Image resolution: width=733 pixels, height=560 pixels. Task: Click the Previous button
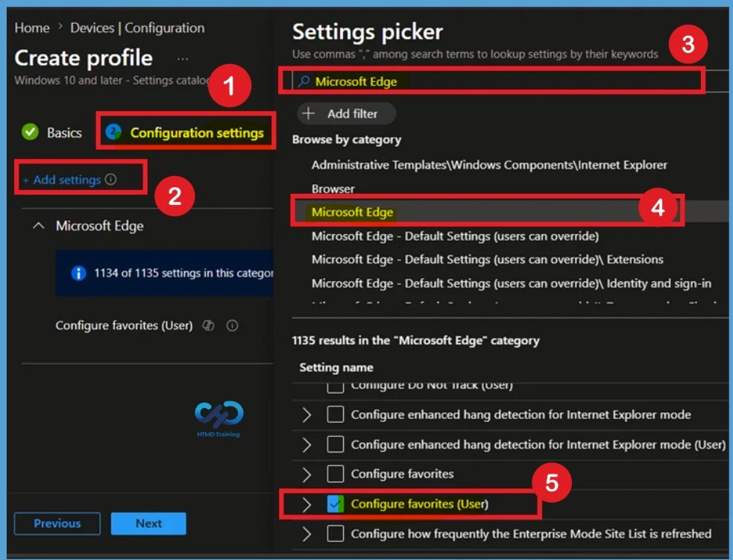(x=57, y=523)
